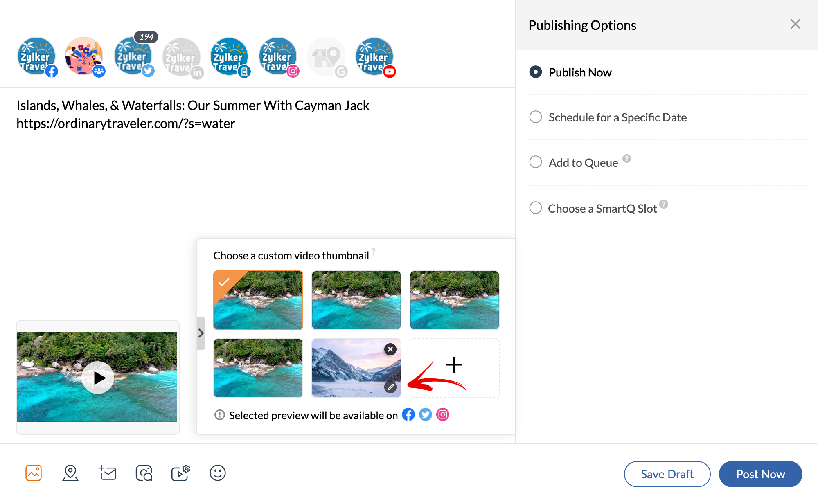Open the video settings gear icon

(180, 473)
